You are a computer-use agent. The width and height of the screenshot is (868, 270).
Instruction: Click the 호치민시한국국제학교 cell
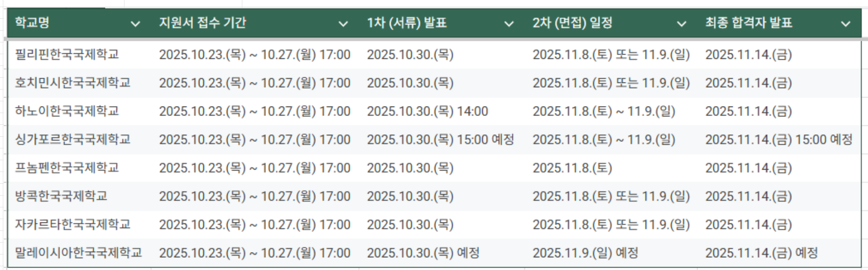[73, 83]
